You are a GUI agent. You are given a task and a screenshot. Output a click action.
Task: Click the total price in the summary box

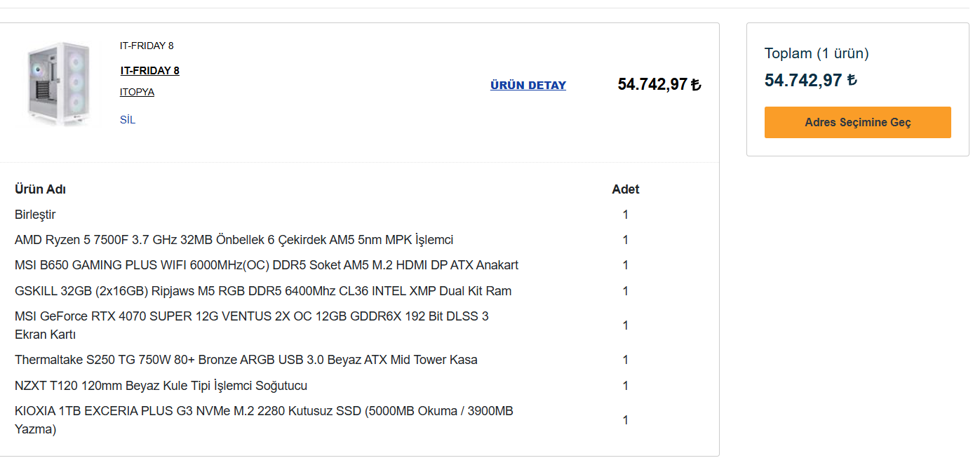click(810, 80)
